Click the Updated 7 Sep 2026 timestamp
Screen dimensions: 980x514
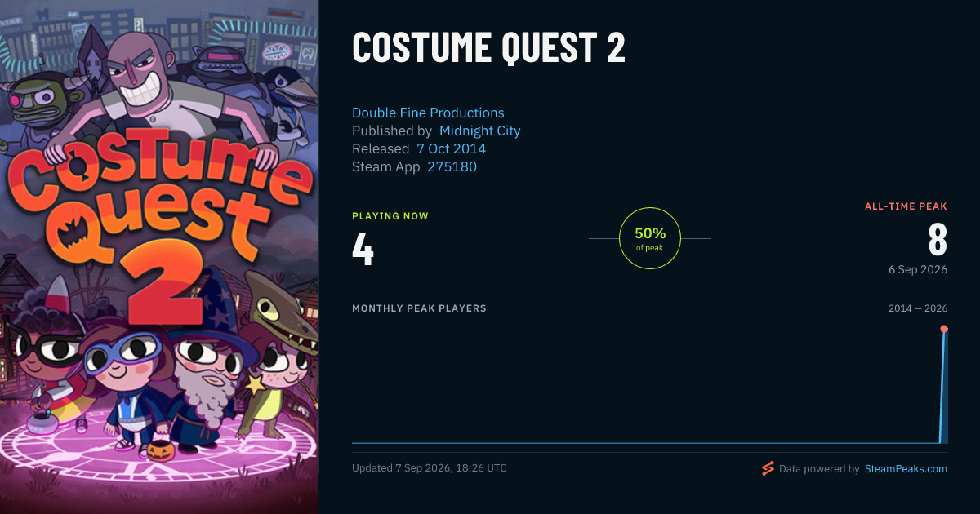(430, 468)
